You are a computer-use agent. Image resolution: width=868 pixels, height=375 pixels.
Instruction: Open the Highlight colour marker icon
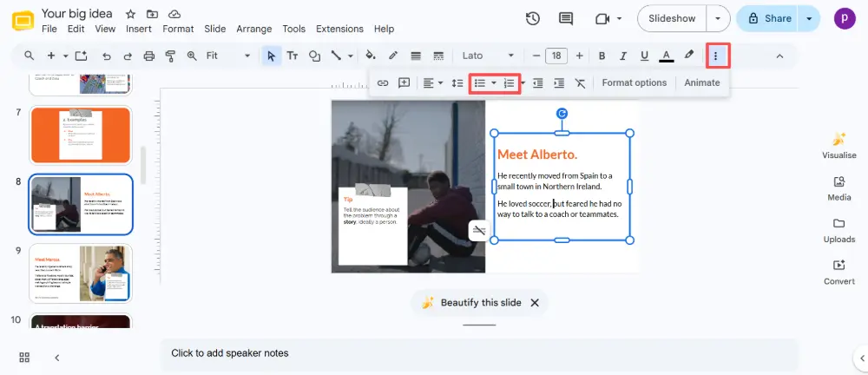click(688, 56)
